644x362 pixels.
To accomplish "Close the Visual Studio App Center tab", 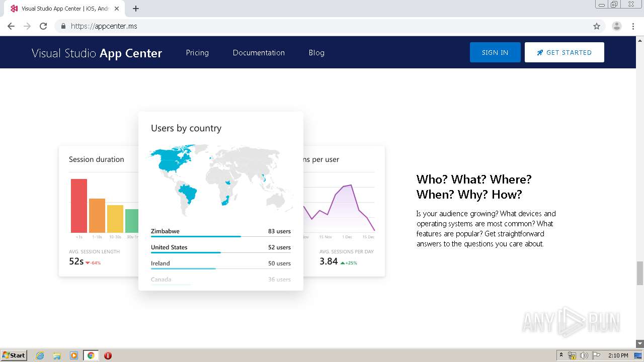I will pos(117,9).
